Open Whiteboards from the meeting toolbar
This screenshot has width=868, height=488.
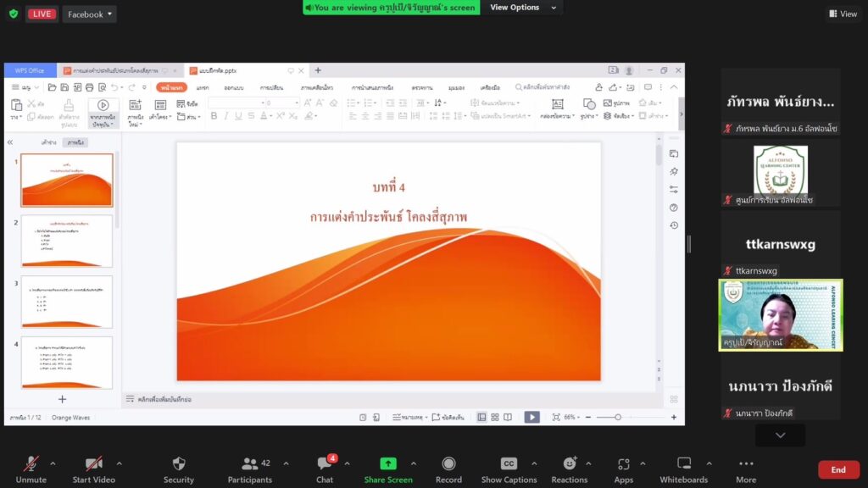[683, 464]
